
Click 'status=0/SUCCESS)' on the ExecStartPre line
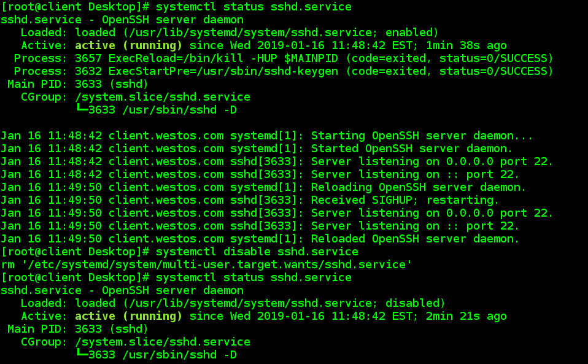click(x=496, y=71)
